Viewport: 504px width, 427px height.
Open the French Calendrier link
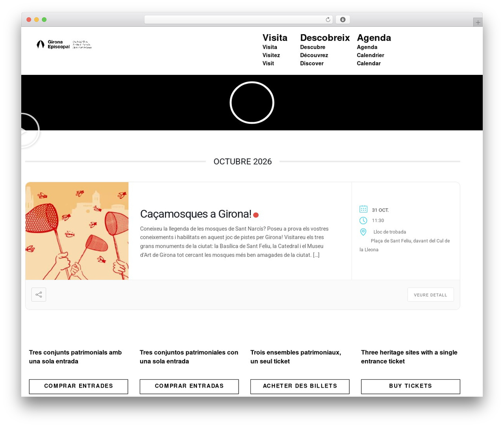pyautogui.click(x=371, y=55)
